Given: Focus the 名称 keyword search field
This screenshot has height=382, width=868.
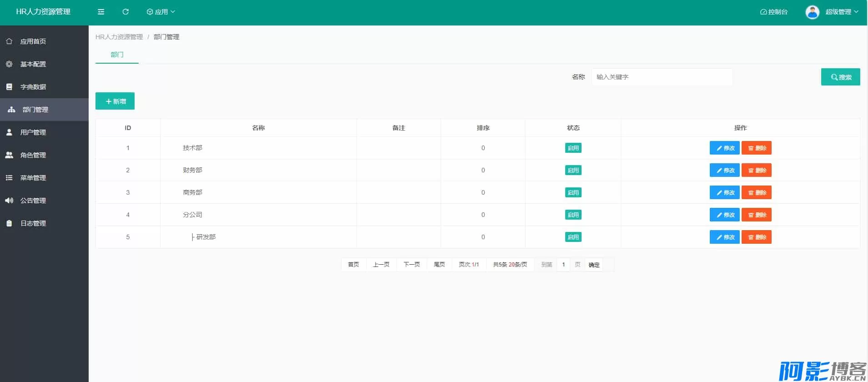Looking at the screenshot, I should click(662, 77).
